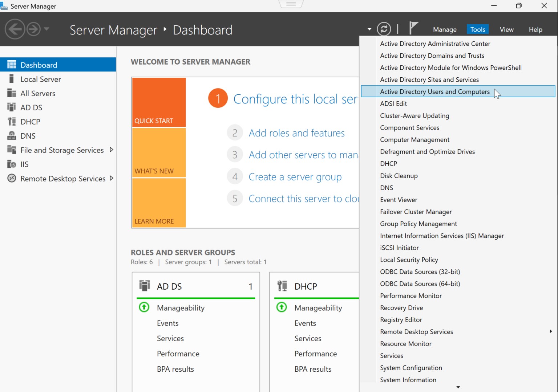This screenshot has height=392, width=558.
Task: Open BPA results in DHCP tile
Action: (x=313, y=369)
